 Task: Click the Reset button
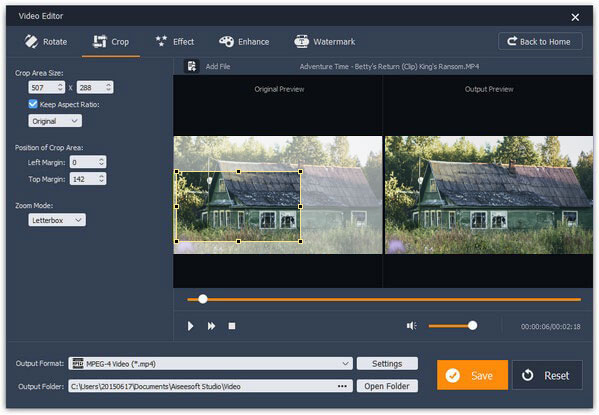(547, 375)
